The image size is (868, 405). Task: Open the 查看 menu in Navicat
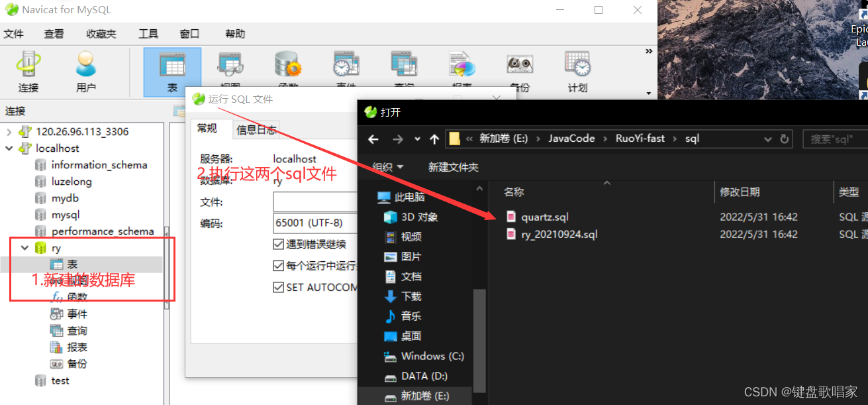click(54, 34)
